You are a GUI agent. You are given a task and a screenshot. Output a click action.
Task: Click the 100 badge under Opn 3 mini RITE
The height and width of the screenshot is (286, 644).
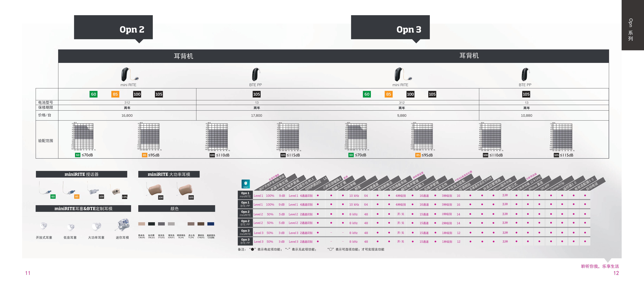pos(410,94)
